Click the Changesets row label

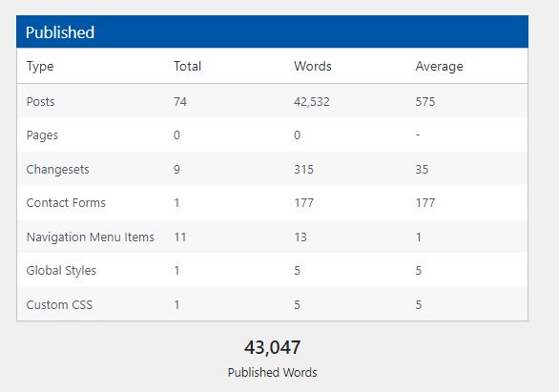tap(58, 169)
